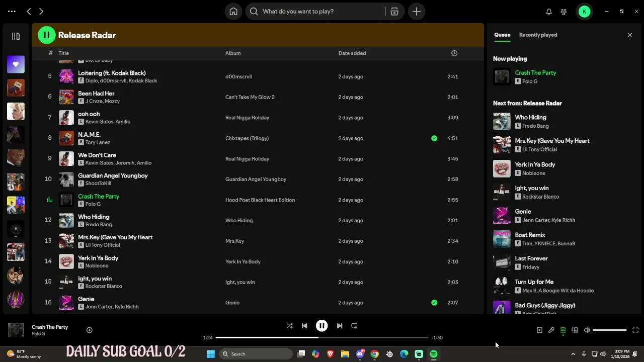Image resolution: width=644 pixels, height=362 pixels.
Task: Open File Explorer from the taskbar
Action: [345, 354]
